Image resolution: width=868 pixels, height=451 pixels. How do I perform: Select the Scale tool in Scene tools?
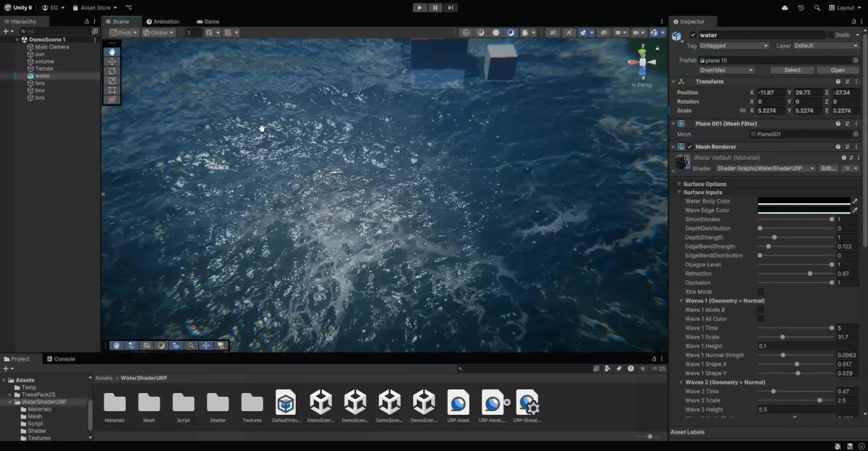click(111, 80)
